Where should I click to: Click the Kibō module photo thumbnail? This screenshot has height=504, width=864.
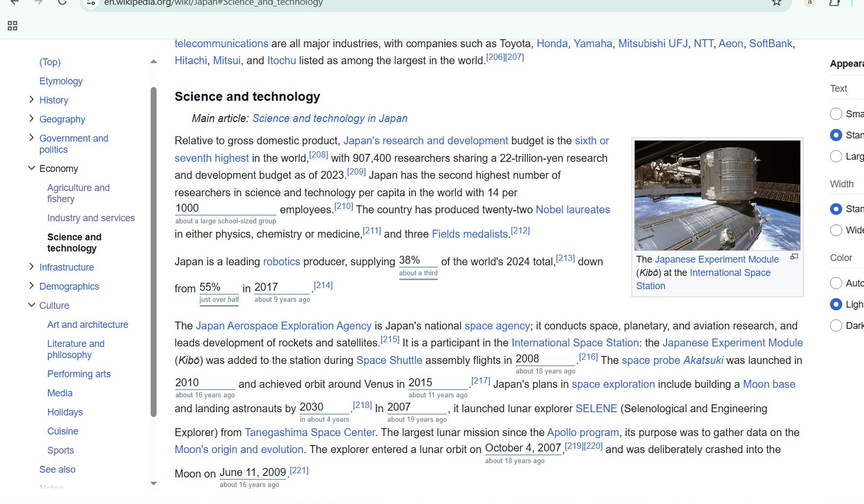718,195
